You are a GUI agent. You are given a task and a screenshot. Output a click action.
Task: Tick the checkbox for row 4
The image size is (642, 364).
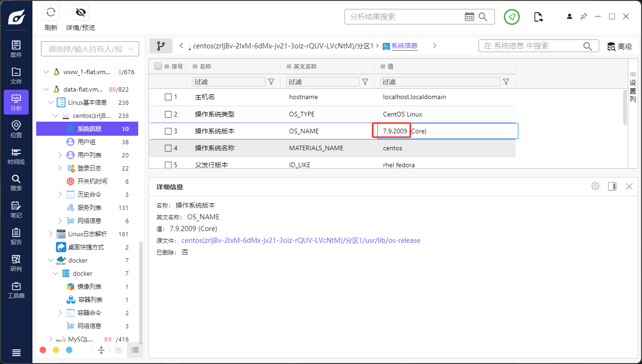pos(168,148)
